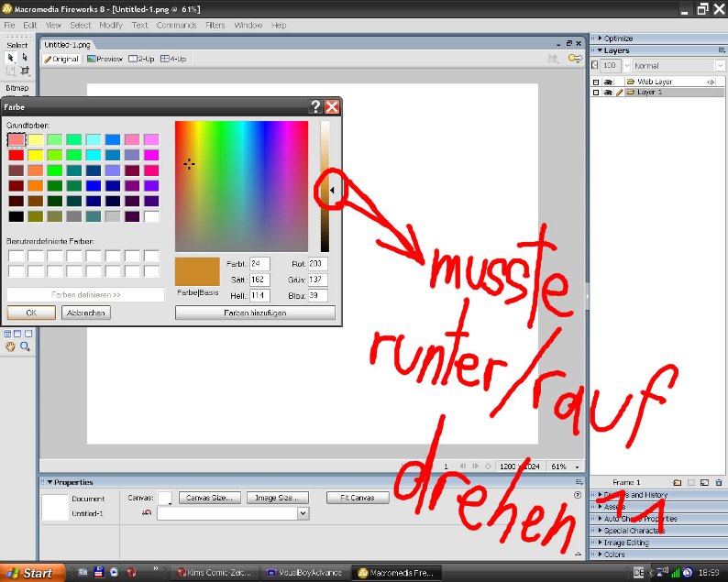Image resolution: width=728 pixels, height=582 pixels.
Task: Collapse Layer 1 with its expand box
Action: tap(596, 93)
